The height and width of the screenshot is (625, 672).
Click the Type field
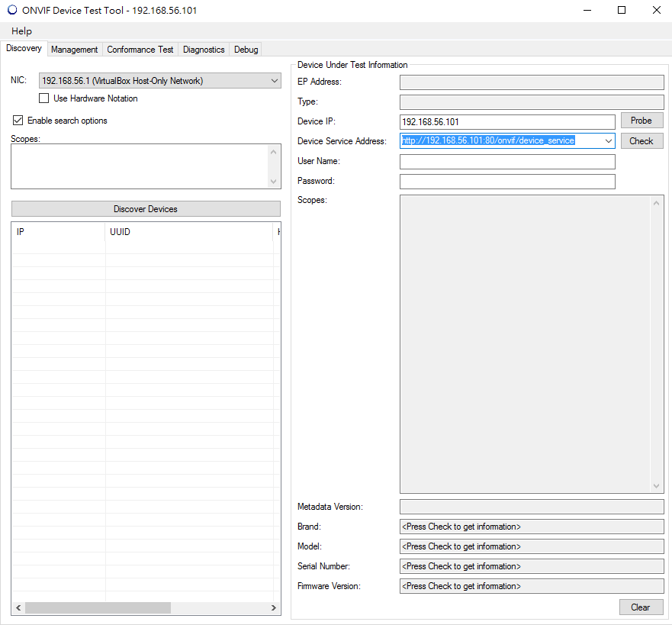[532, 102]
